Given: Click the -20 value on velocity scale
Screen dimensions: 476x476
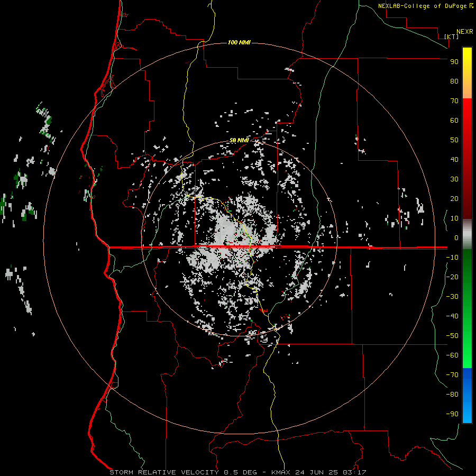Looking at the screenshot, I should coord(452,277).
